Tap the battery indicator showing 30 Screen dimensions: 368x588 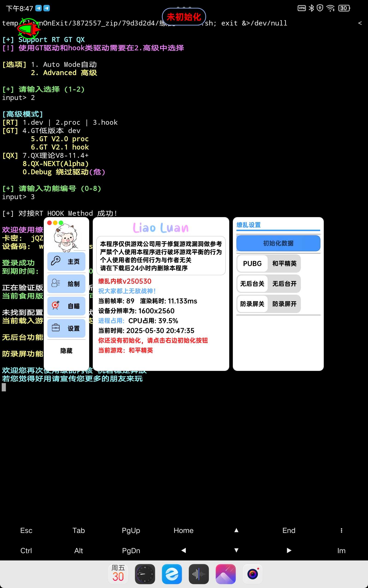344,8
